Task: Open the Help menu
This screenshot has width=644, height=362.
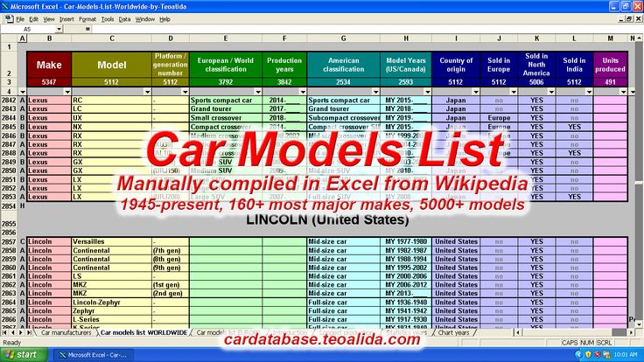Action: pos(164,19)
